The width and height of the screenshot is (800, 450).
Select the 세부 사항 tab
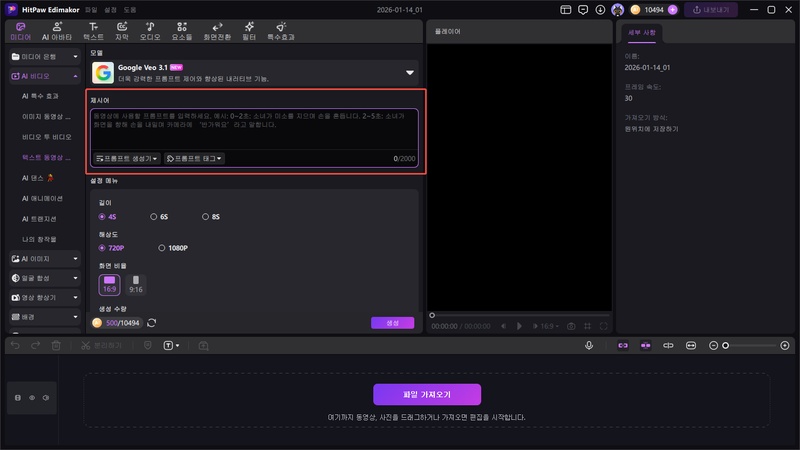pyautogui.click(x=641, y=33)
